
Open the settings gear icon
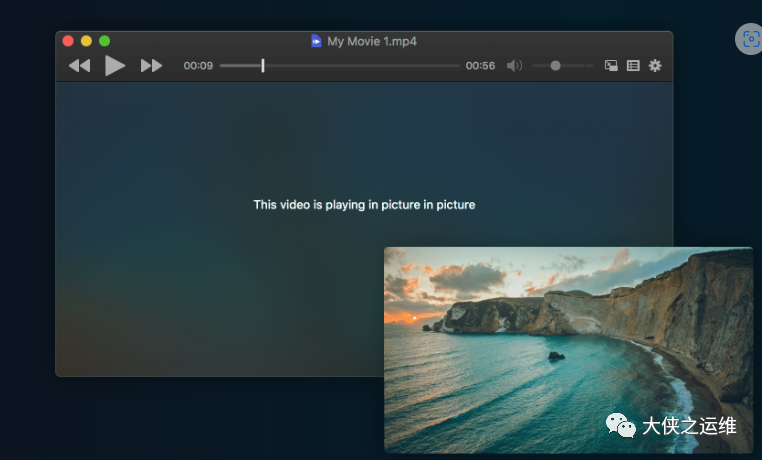[655, 66]
